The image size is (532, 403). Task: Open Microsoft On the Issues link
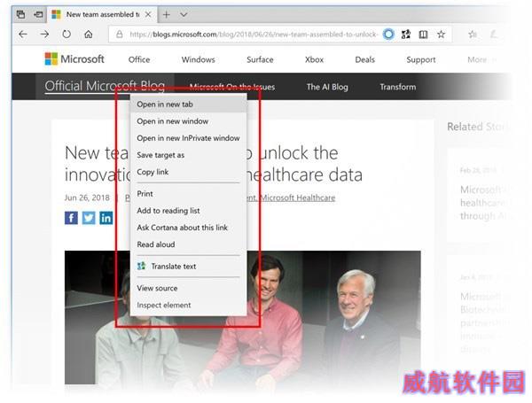[232, 87]
